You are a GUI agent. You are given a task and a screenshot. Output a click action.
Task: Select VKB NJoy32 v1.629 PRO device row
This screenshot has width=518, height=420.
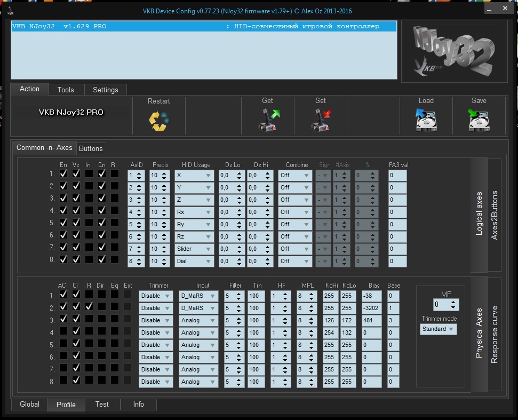click(x=204, y=27)
